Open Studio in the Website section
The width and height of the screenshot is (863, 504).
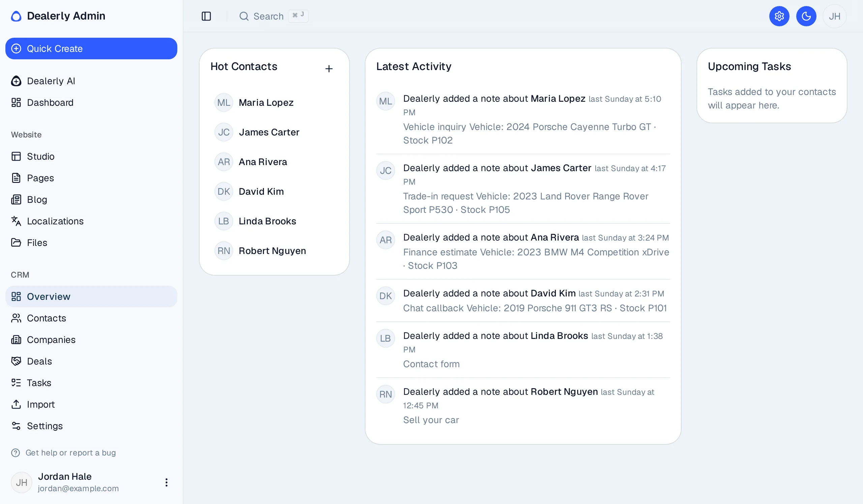91,156
